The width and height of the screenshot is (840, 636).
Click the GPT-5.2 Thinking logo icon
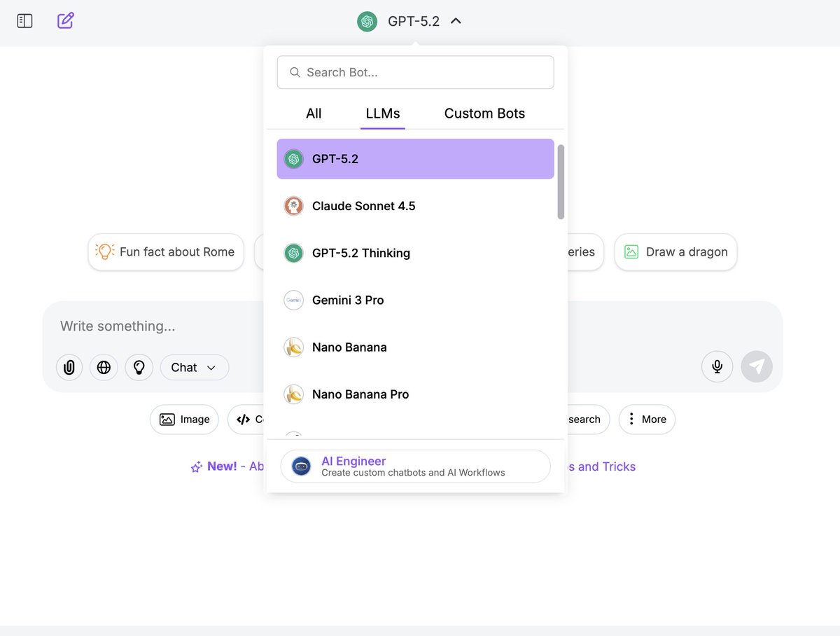coord(293,253)
